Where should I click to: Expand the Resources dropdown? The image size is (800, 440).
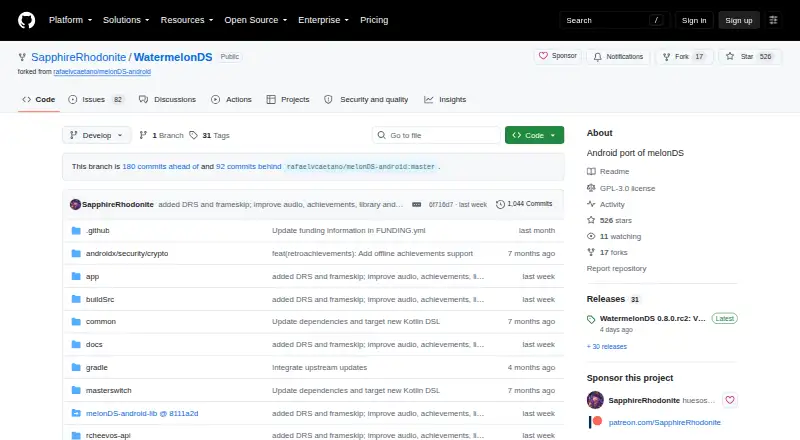187,20
